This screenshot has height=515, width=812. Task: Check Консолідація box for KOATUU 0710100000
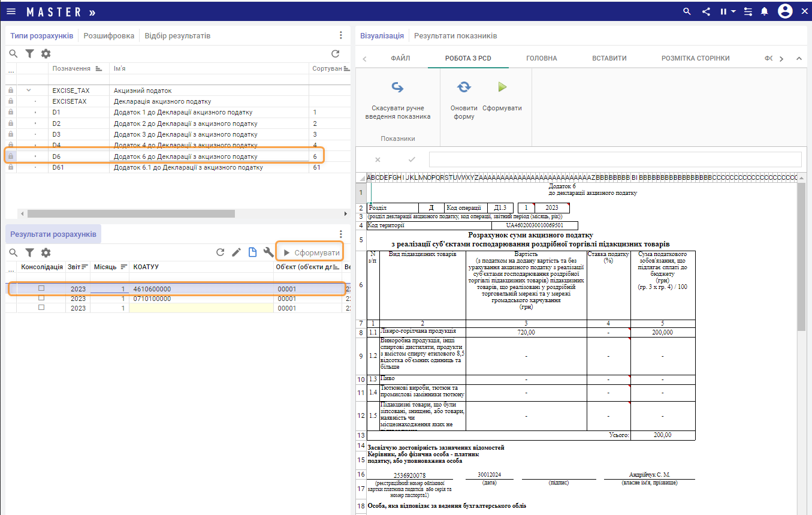click(41, 298)
